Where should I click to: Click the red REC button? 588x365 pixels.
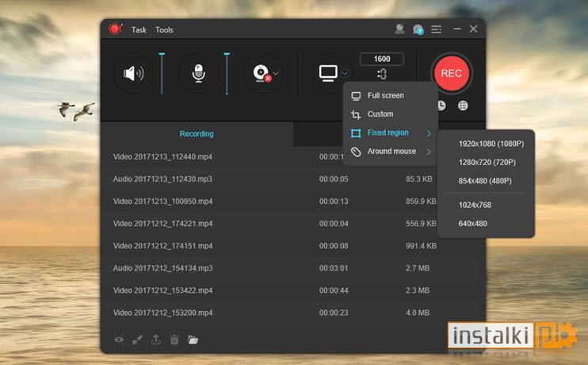click(x=451, y=73)
